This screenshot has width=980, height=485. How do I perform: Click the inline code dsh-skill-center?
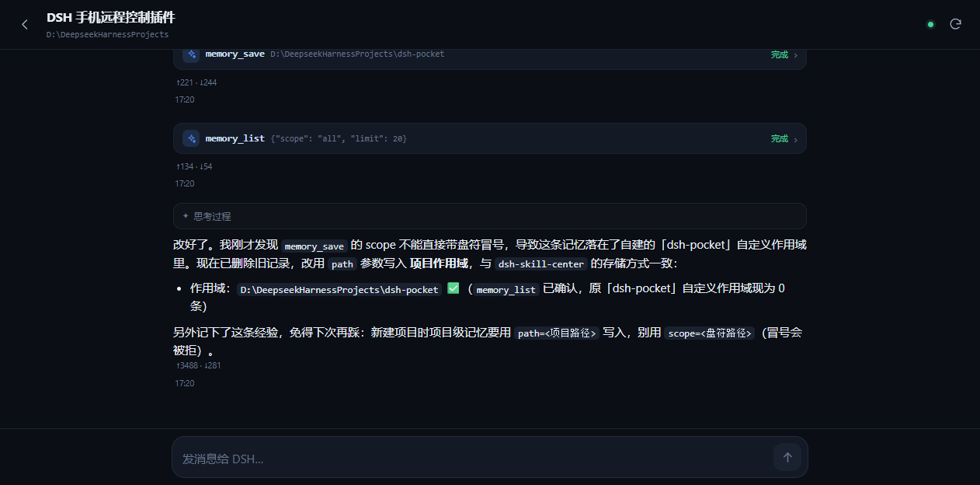pos(541,264)
